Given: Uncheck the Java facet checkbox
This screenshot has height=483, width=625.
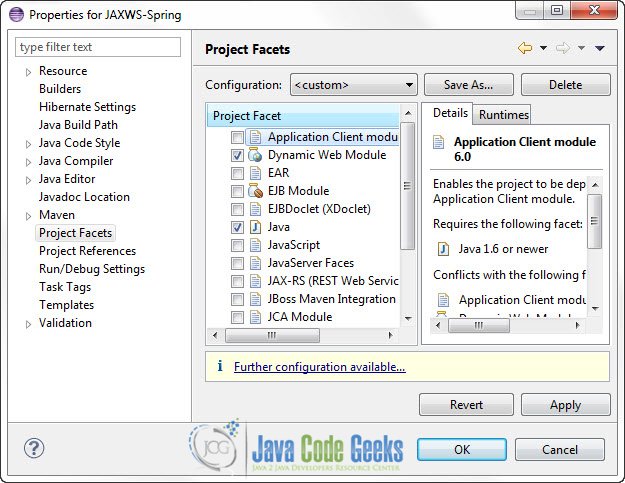Looking at the screenshot, I should pyautogui.click(x=237, y=227).
